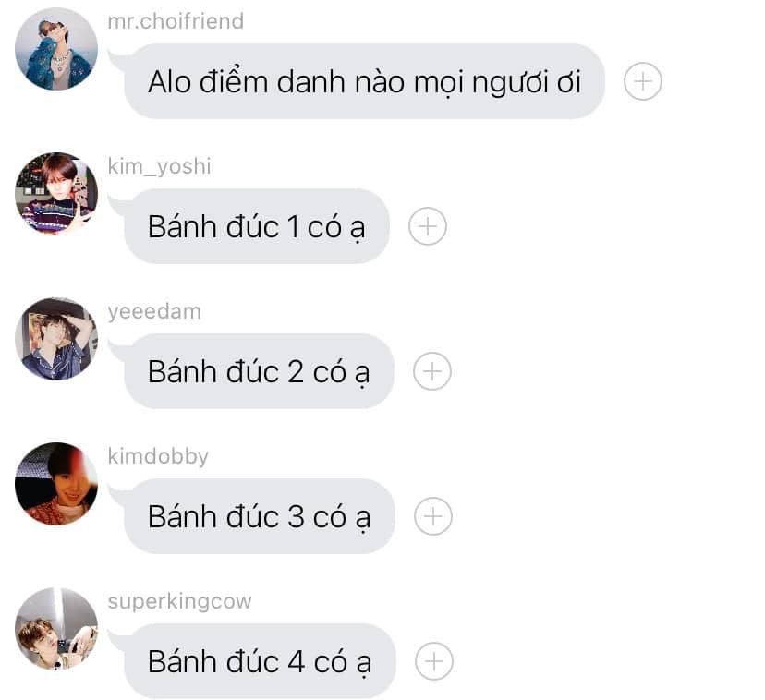Tap the plus icon beside mr.choifriend's message
This screenshot has height=700, width=765.
coord(642,81)
